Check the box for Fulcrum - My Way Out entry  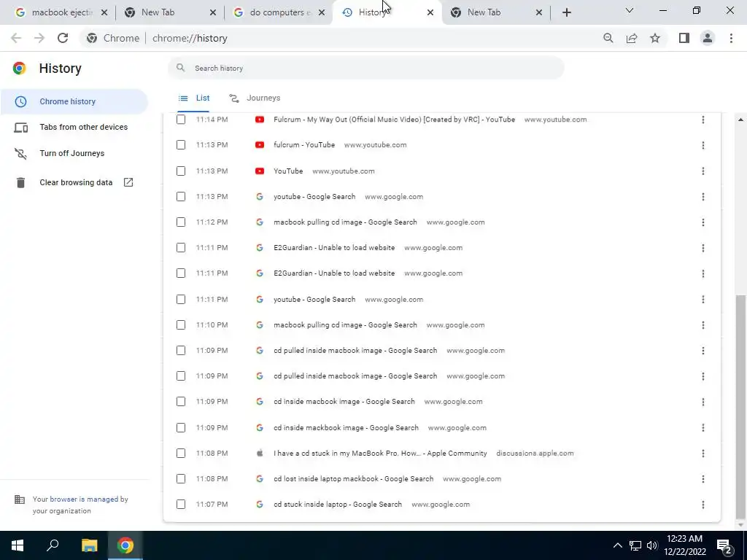pyautogui.click(x=181, y=120)
